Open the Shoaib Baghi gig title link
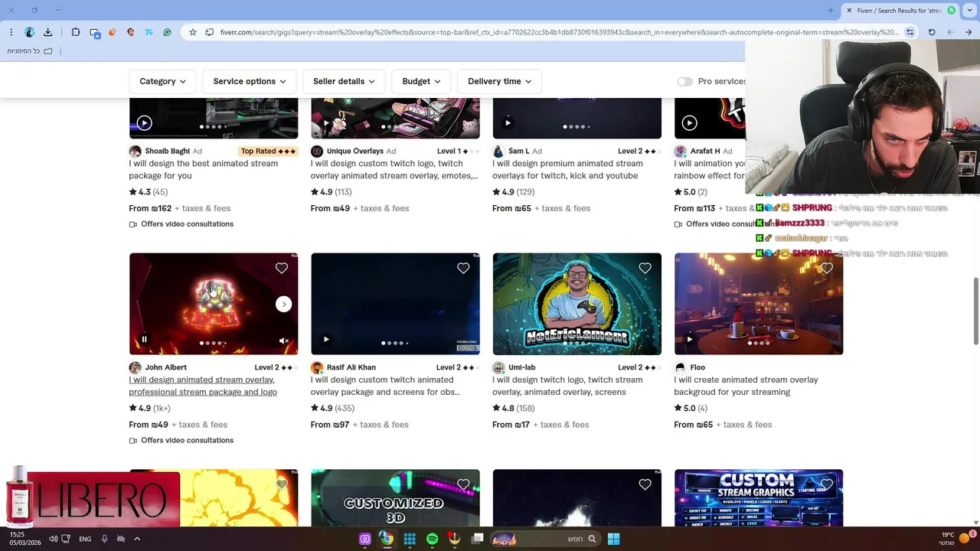The height and width of the screenshot is (551, 980). 203,169
